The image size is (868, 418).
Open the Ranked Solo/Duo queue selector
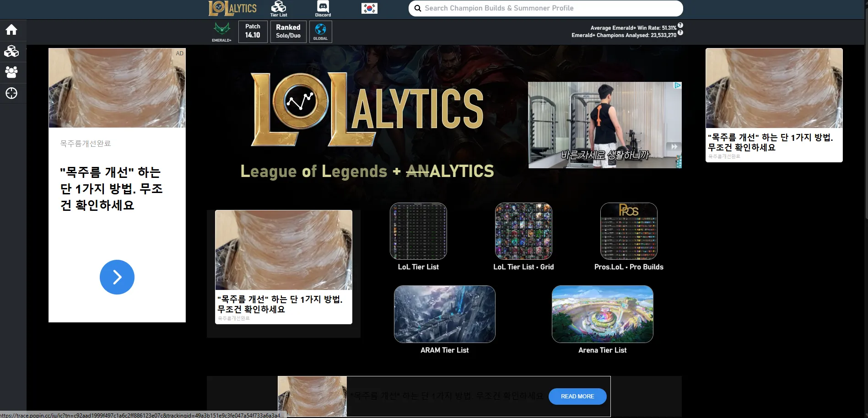click(x=288, y=32)
